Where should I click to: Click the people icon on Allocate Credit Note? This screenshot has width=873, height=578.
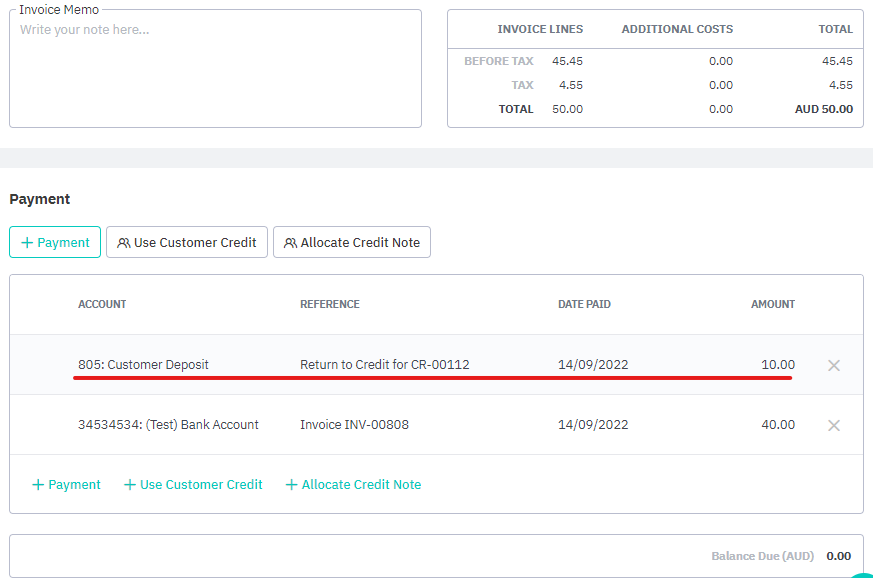[291, 243]
